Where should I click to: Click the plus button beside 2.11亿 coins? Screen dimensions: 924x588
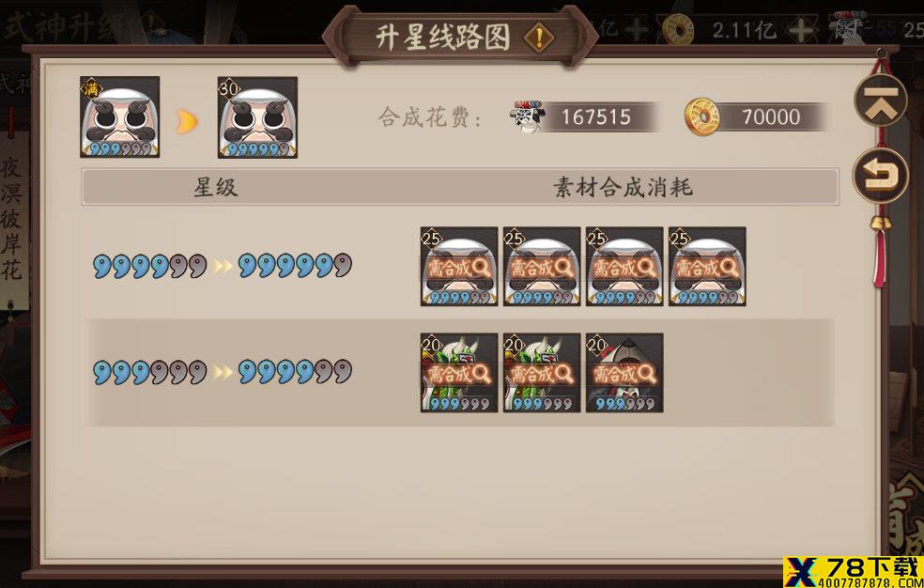(800, 29)
